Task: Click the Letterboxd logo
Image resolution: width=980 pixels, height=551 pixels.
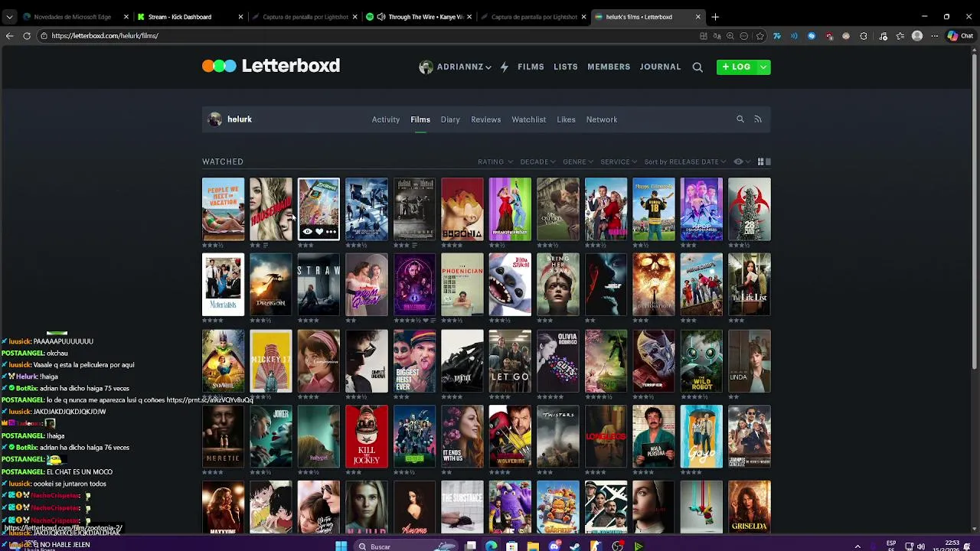Action: click(271, 66)
